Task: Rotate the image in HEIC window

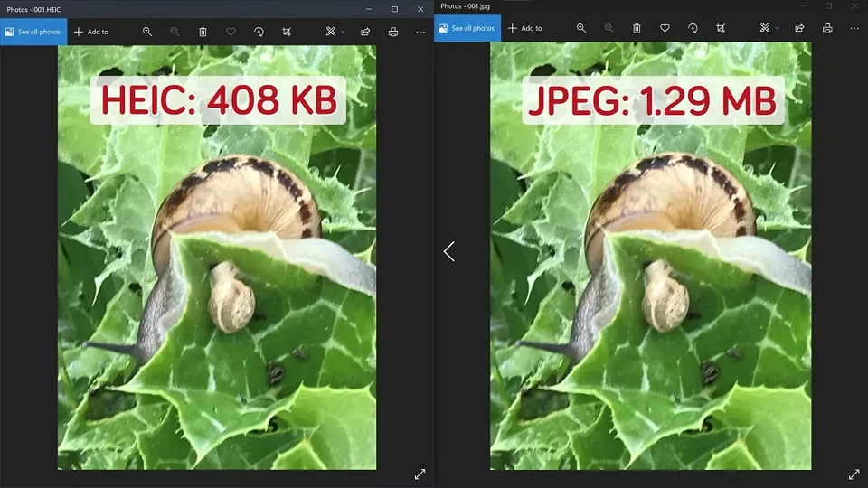Action: click(x=259, y=32)
